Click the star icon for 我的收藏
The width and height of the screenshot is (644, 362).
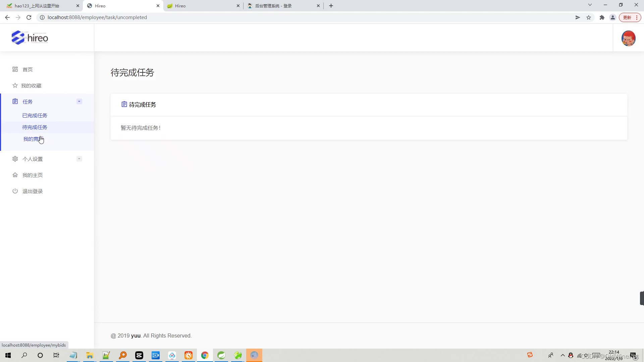pyautogui.click(x=15, y=85)
